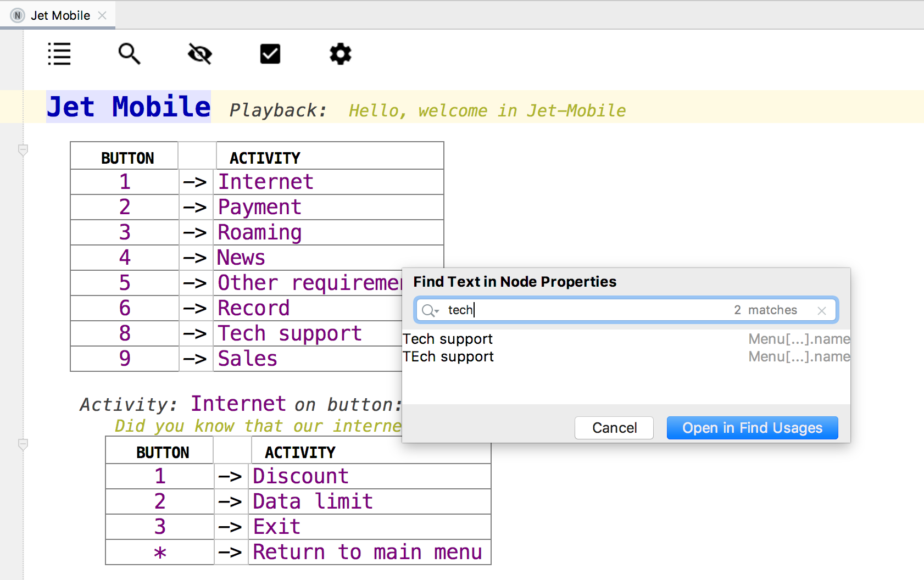The image size is (924, 580).
Task: Open search options dropdown in find field
Action: point(430,311)
